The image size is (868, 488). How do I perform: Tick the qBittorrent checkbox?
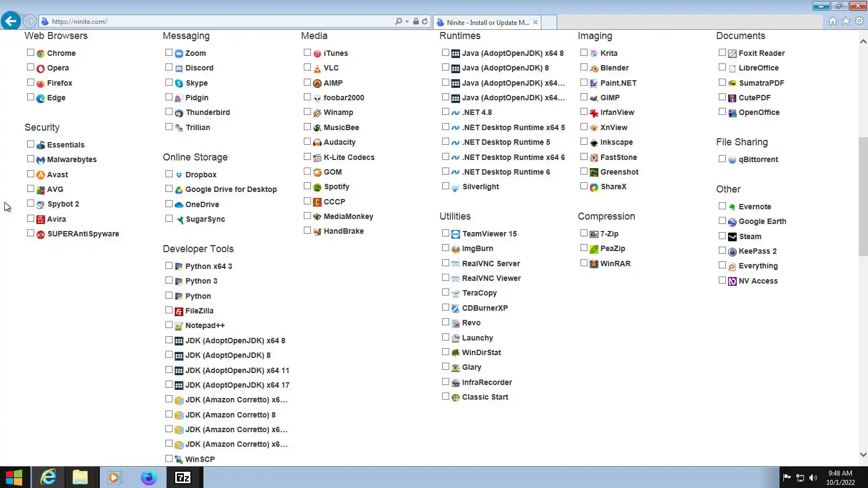tap(723, 159)
